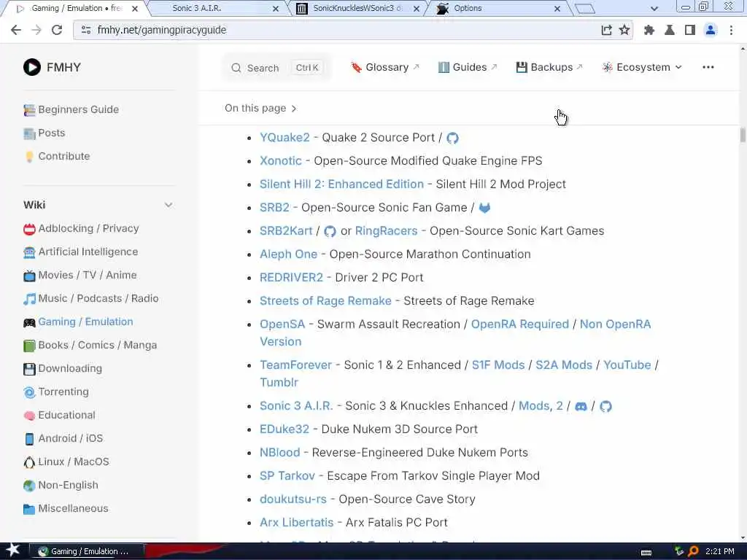747x560 pixels.
Task: Open Music / Podcasts / Radio page
Action: tap(91, 298)
